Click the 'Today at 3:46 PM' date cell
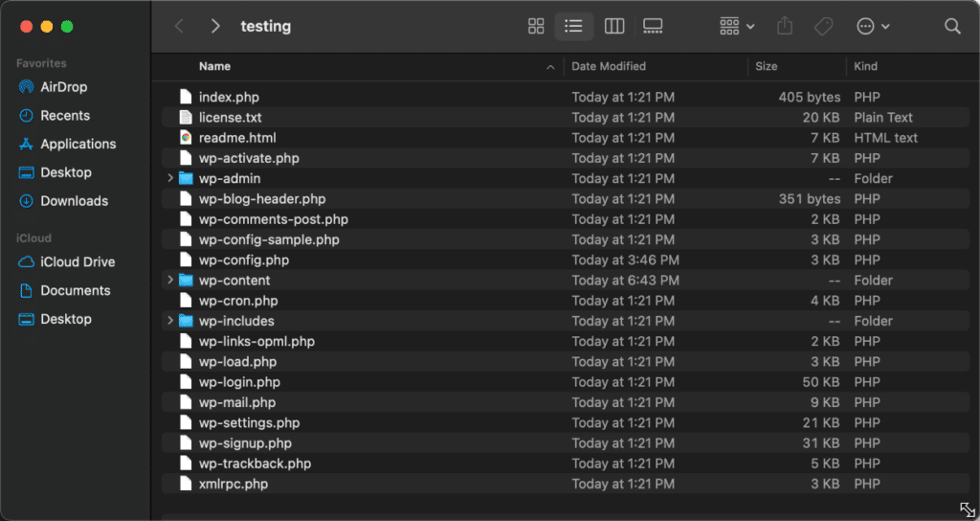 625,260
